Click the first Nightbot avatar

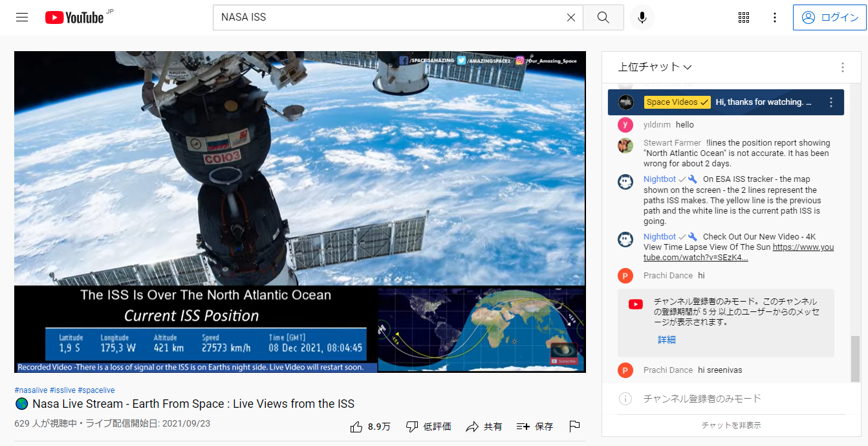(625, 181)
